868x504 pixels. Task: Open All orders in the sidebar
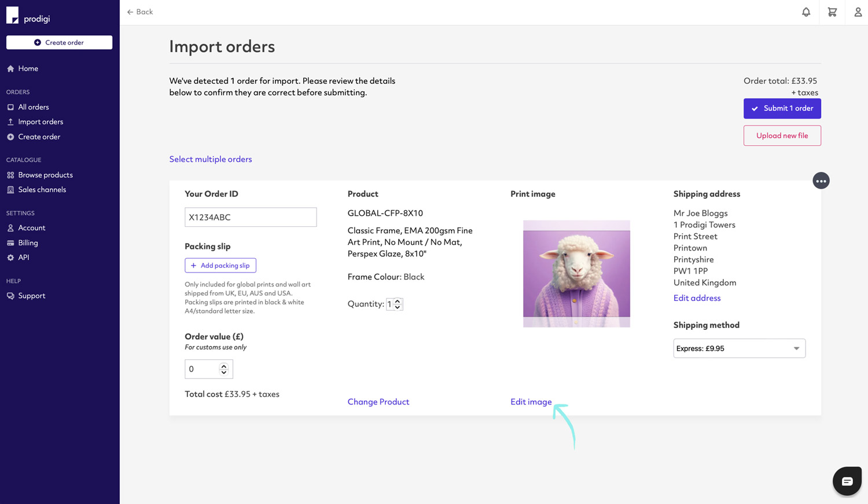pyautogui.click(x=33, y=107)
